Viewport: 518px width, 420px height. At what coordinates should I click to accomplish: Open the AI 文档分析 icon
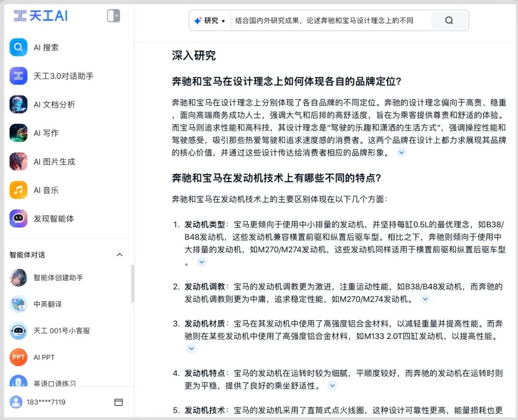point(18,105)
